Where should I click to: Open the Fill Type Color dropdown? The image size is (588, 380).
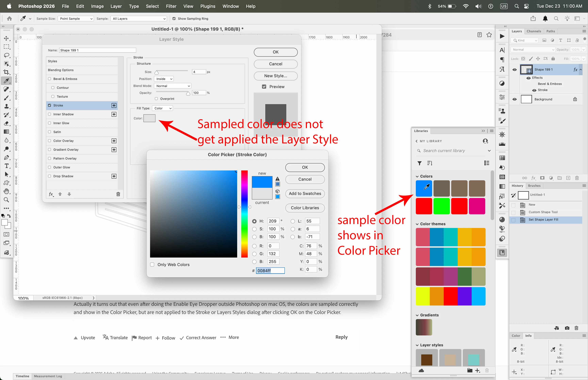(163, 108)
